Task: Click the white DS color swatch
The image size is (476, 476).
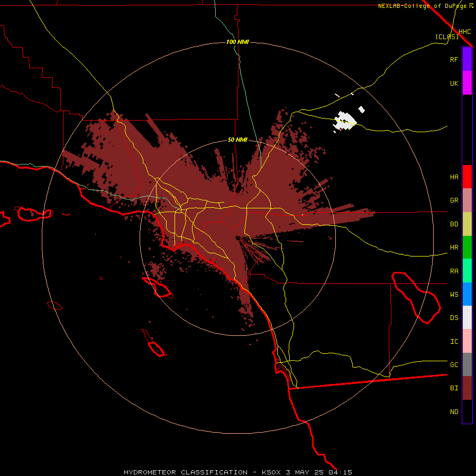Action: point(467,317)
